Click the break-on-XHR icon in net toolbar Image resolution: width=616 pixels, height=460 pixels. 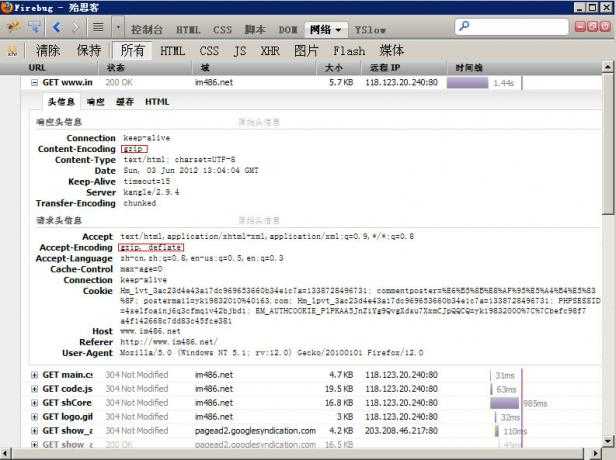pos(13,51)
